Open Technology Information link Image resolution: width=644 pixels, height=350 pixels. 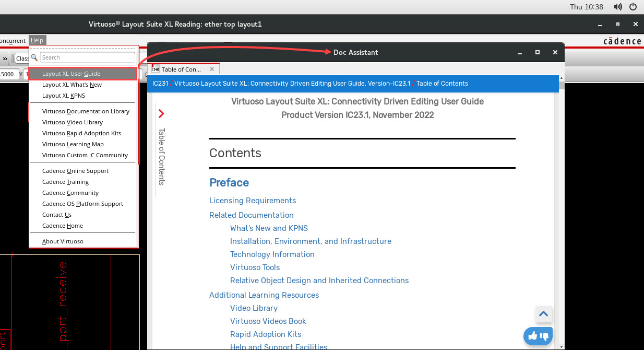tap(272, 254)
